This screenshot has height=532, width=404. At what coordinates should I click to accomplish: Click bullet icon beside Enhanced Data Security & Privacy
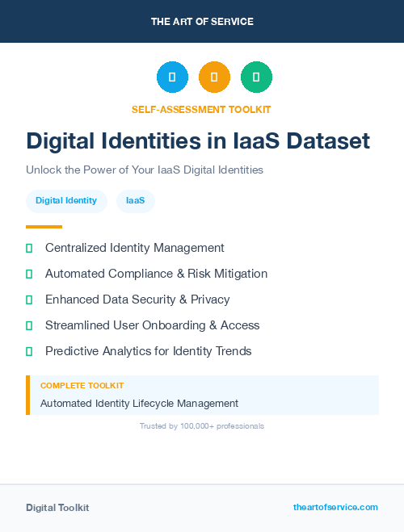click(x=29, y=300)
